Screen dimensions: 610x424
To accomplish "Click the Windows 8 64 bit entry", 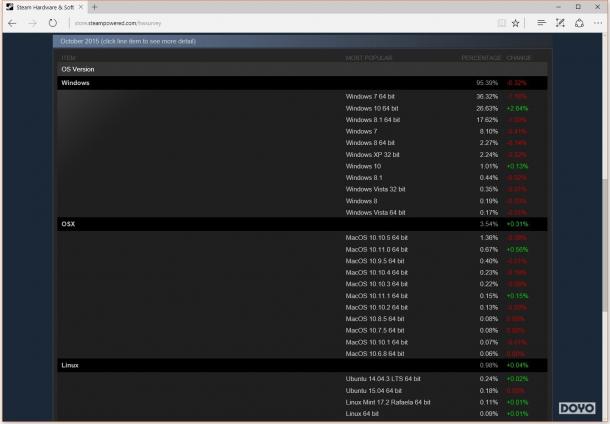I will click(x=370, y=143).
